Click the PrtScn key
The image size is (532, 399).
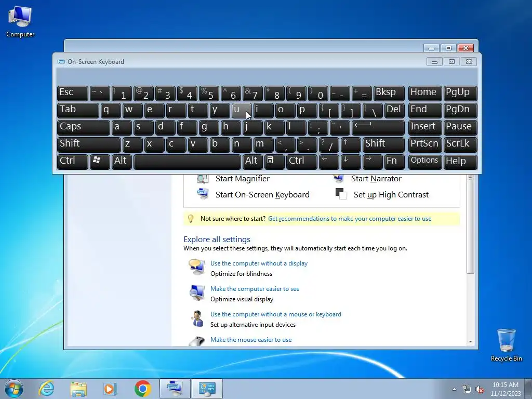pos(425,144)
